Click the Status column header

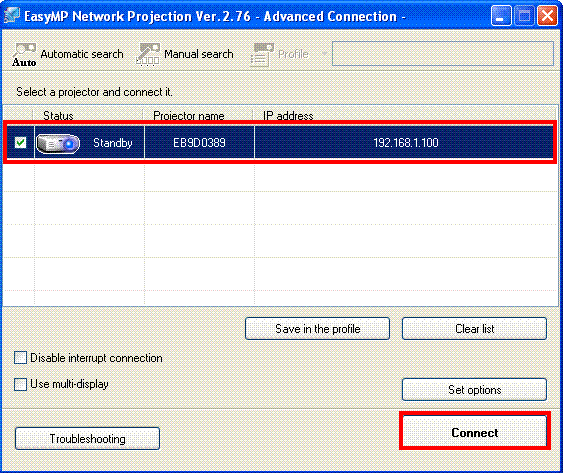[x=88, y=115]
